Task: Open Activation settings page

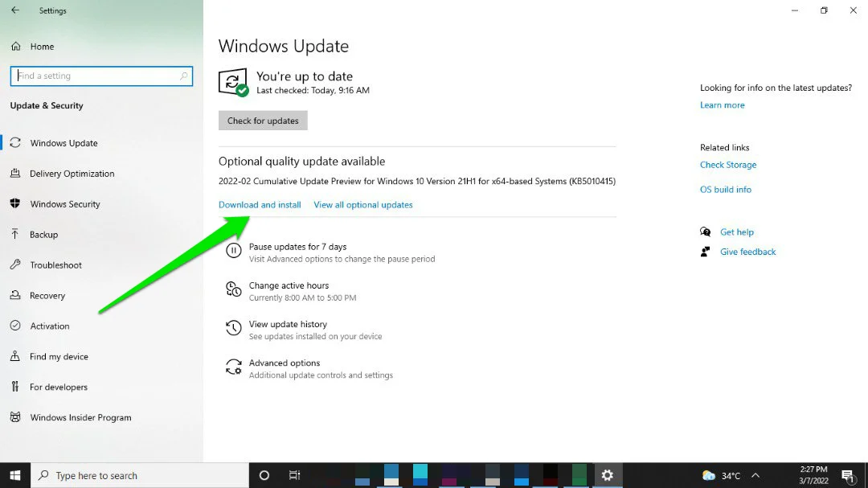Action: [50, 326]
